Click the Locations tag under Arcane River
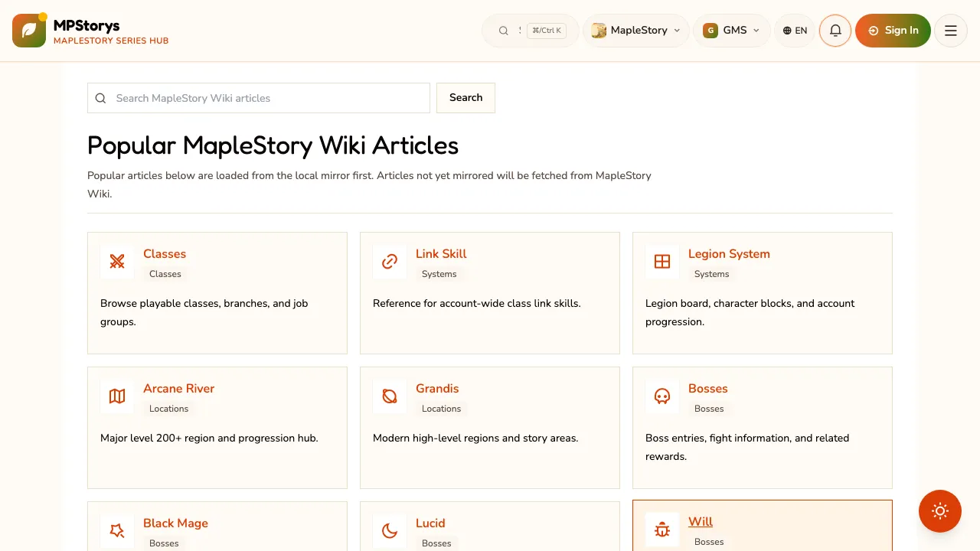Viewport: 980px width, 551px height. click(169, 409)
